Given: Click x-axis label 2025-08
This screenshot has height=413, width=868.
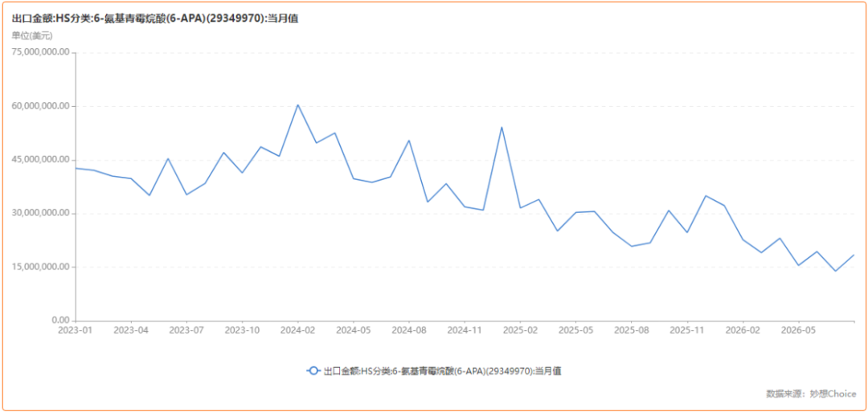Looking at the screenshot, I should pyautogui.click(x=632, y=329).
